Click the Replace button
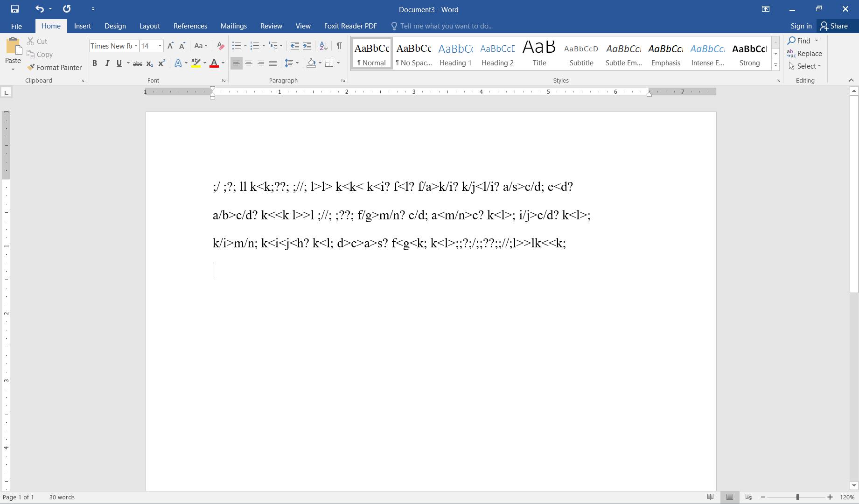Viewport: 859px width, 504px height. (804, 54)
